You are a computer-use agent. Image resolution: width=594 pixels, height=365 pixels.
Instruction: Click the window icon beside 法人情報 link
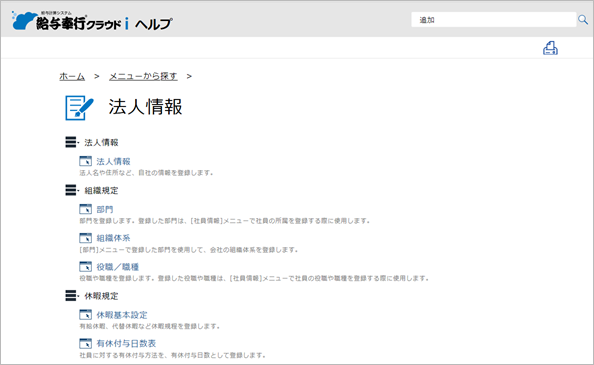[86, 161]
